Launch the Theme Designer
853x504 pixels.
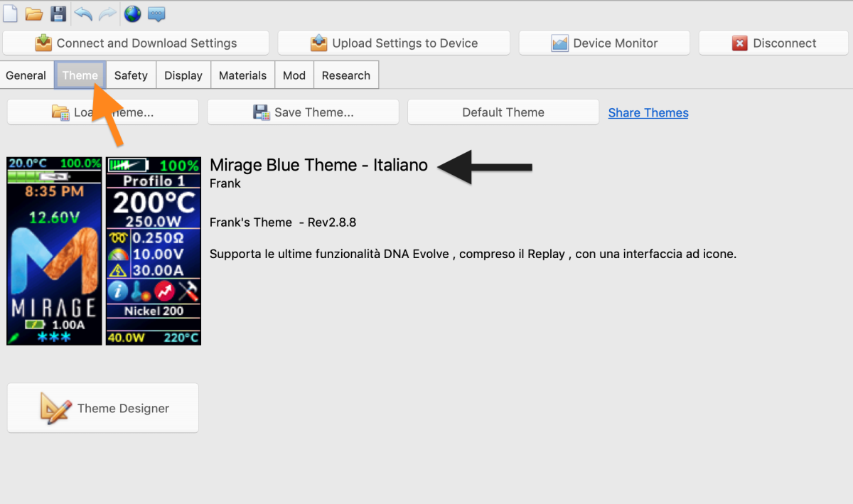[103, 408]
